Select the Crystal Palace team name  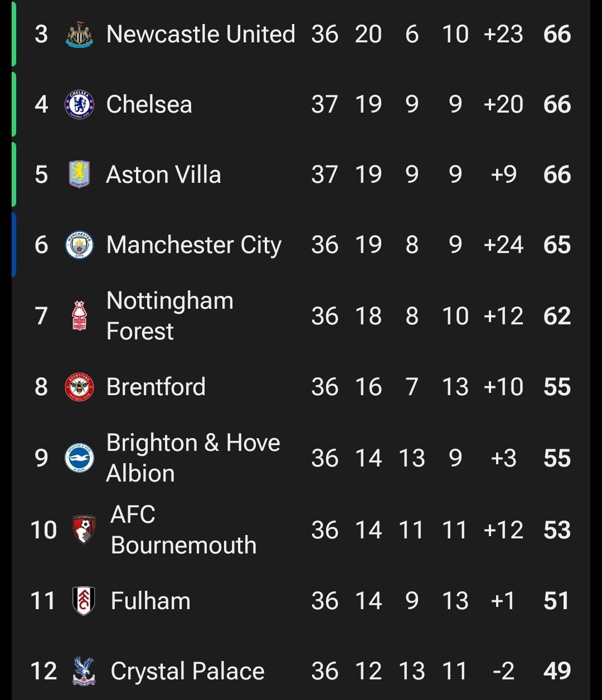click(x=187, y=672)
